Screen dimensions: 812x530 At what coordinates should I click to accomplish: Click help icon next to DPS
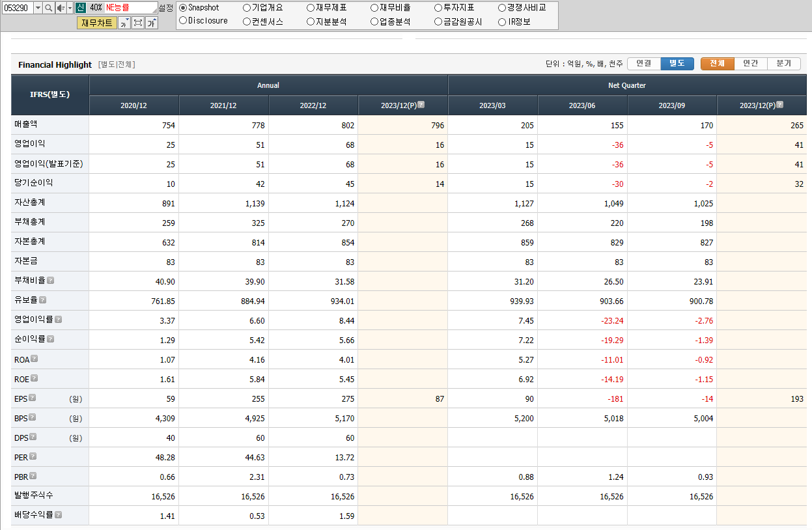pos(33,437)
